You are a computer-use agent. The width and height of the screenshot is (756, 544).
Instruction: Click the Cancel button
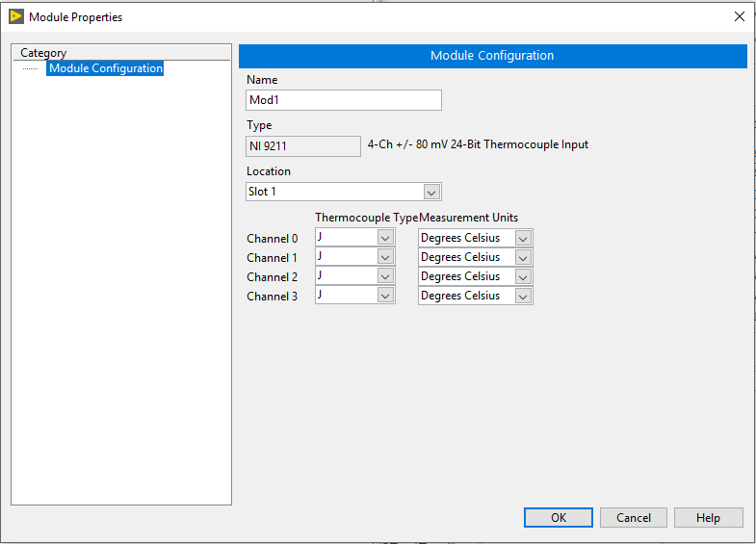tap(634, 517)
